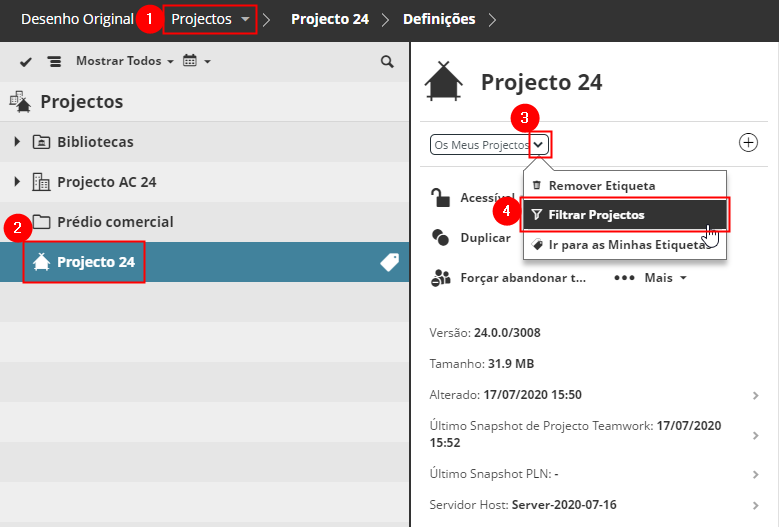Expand the Bibliotecas tree node
Image resolution: width=779 pixels, height=527 pixels.
pos(17,142)
